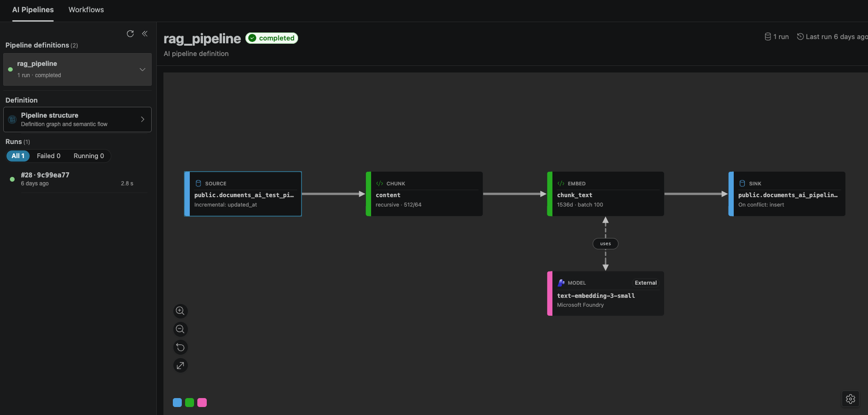Switch to AI Pipelines tab
868x415 pixels.
click(x=33, y=10)
